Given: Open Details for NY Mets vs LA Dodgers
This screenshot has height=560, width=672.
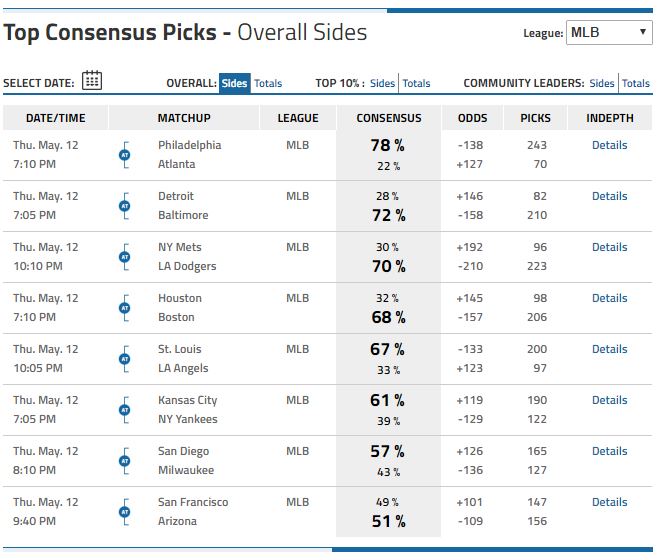Looking at the screenshot, I should point(609,247).
